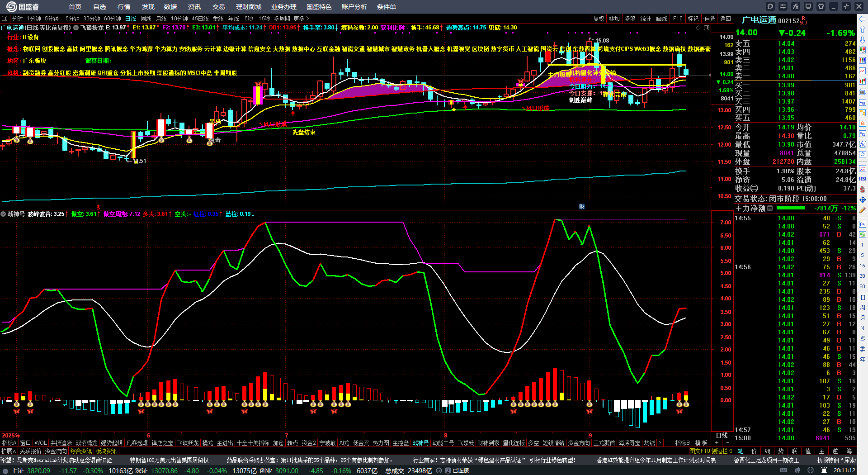868x475 pixels.
Task: Click the 上证 3820.09 index in the status bar
Action: coord(31,470)
